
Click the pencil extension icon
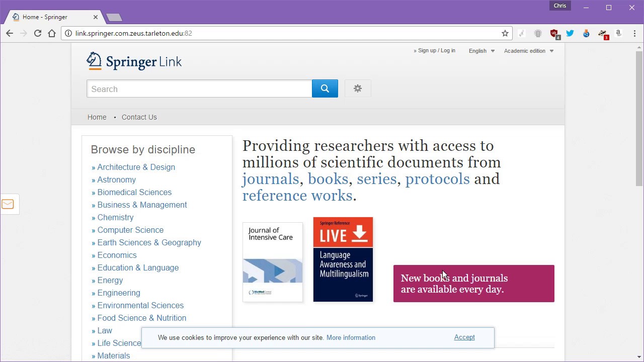[522, 33]
